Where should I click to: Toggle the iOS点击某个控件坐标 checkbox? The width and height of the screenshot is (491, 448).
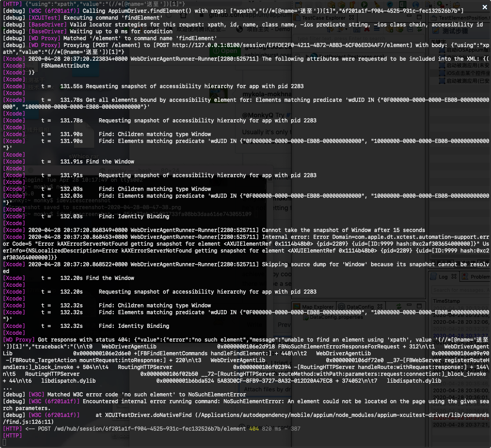click(x=442, y=72)
